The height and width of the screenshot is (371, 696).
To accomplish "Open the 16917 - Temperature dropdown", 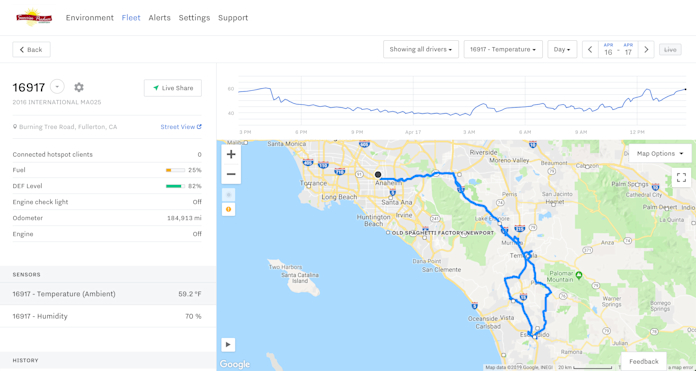I will click(x=503, y=49).
